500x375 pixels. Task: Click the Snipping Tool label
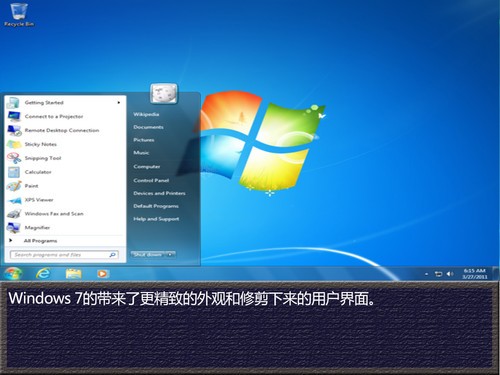43,158
